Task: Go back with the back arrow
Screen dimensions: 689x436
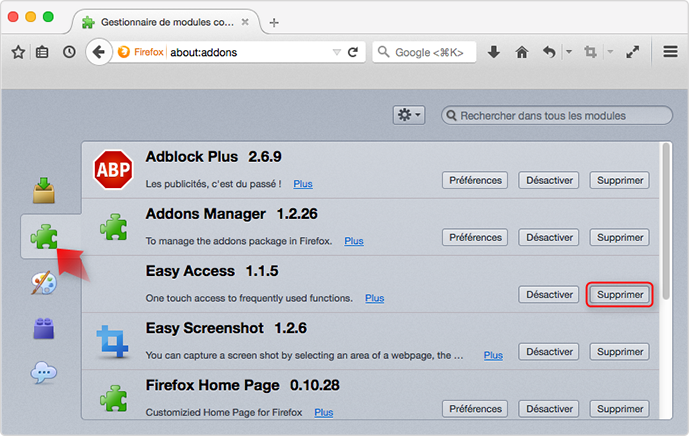Action: pos(99,52)
